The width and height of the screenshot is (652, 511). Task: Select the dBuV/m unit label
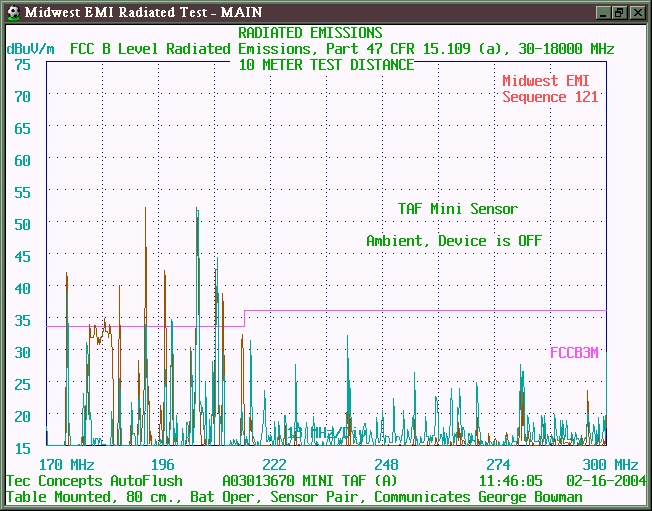31,48
